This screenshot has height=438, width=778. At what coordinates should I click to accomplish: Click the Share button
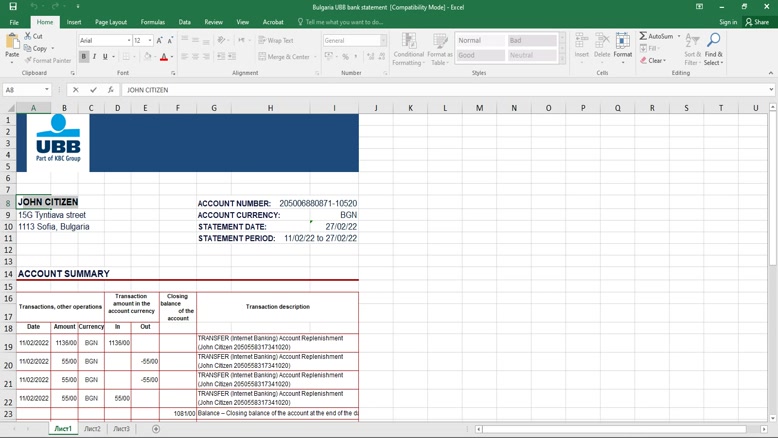[x=756, y=22]
